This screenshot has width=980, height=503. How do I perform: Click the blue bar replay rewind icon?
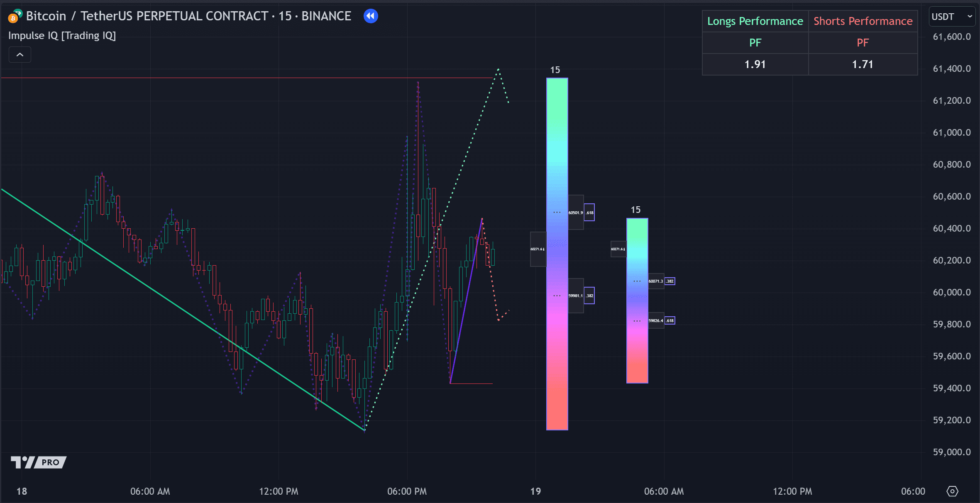click(x=371, y=16)
